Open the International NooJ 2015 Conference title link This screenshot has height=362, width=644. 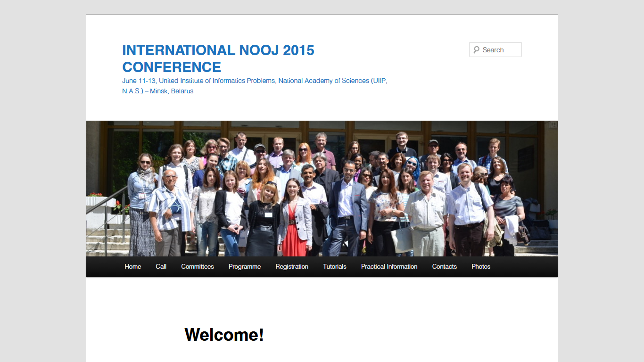[x=218, y=58]
